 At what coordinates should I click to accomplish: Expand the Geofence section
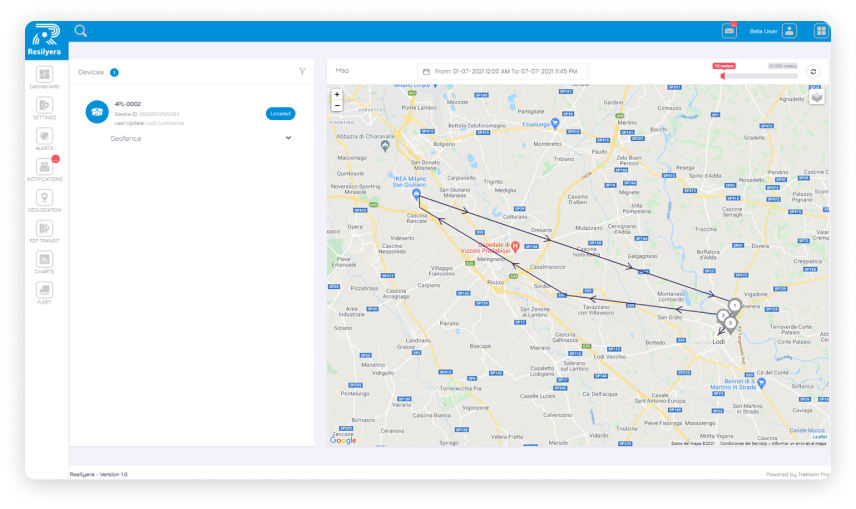pos(200,138)
